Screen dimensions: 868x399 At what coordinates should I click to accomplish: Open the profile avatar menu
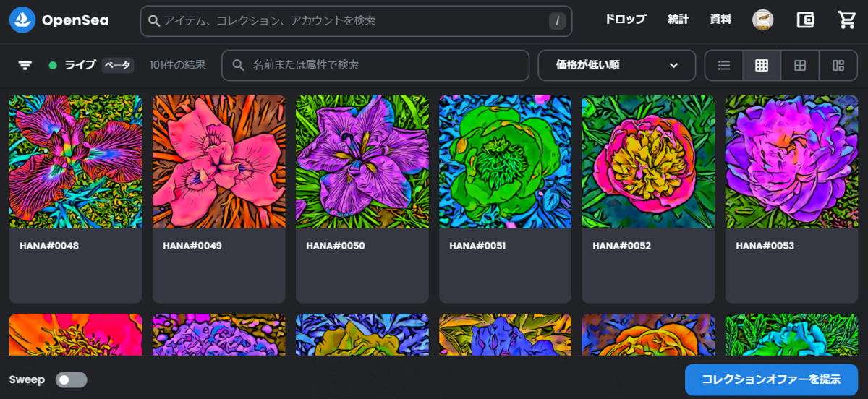click(763, 20)
